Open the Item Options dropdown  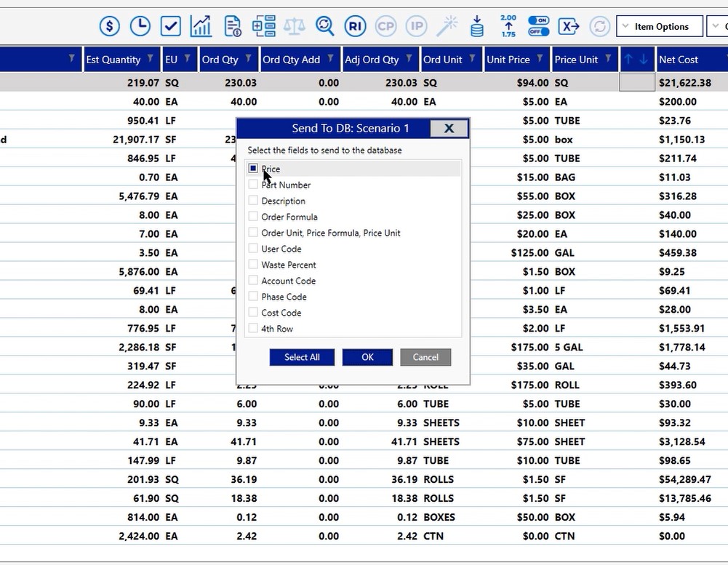pyautogui.click(x=660, y=27)
